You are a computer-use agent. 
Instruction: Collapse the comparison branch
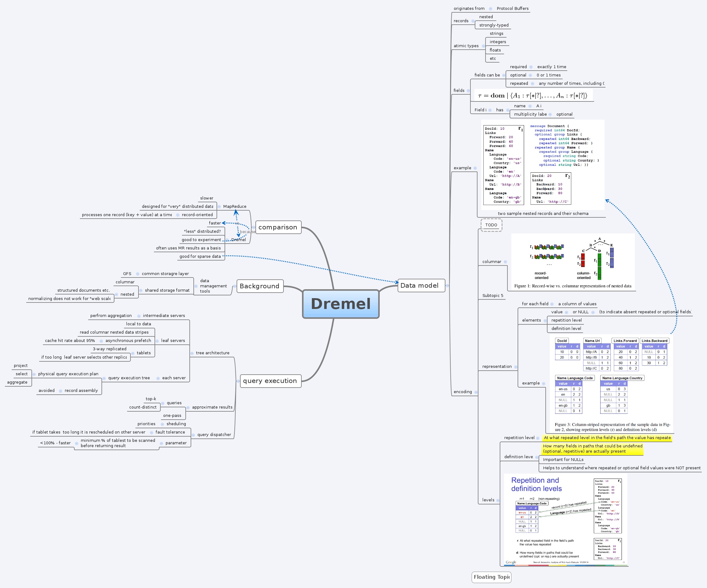pos(254,227)
